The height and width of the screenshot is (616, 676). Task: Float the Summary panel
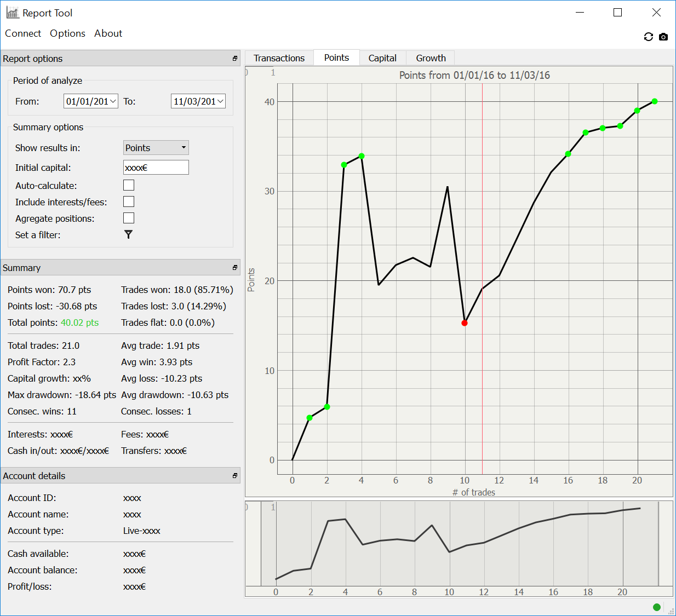pos(235,268)
